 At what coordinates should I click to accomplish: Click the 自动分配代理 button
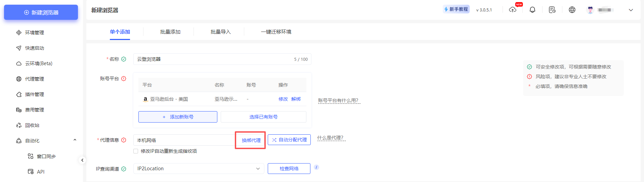coord(289,140)
